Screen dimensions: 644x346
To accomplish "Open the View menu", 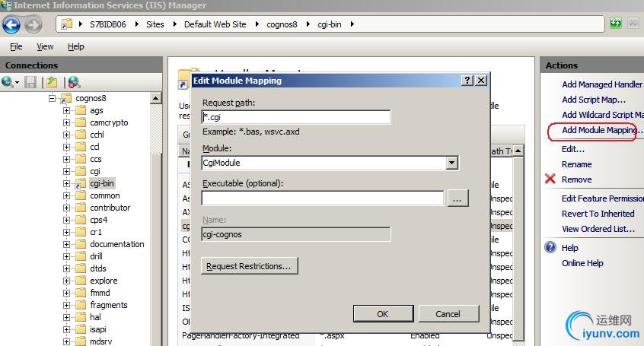I will click(45, 46).
